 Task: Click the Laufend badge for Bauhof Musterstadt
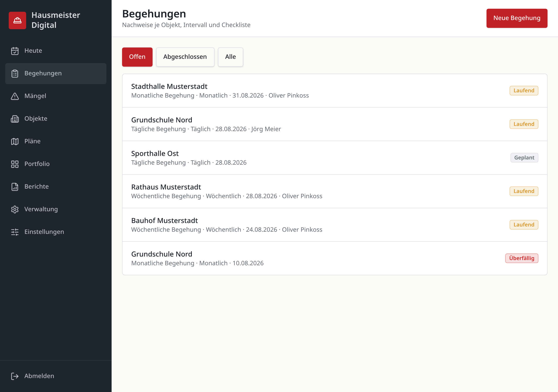[524, 225]
